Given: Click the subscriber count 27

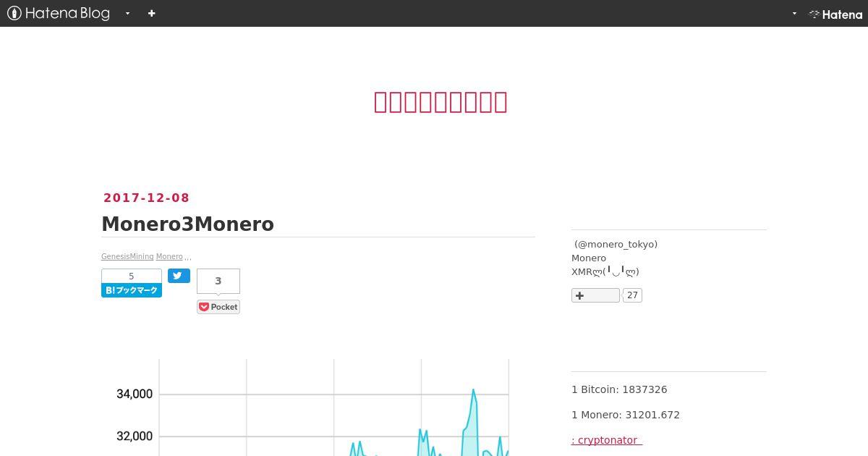Looking at the screenshot, I should click(633, 295).
